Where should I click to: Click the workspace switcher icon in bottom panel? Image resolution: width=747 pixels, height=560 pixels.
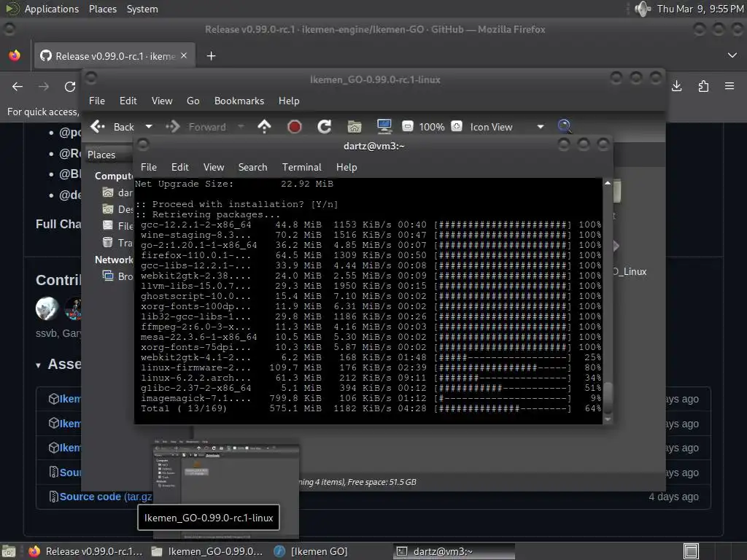(691, 551)
